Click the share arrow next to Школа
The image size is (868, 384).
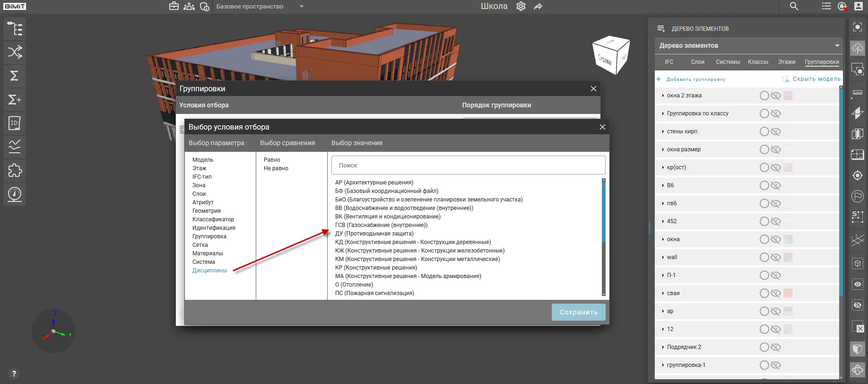pos(538,7)
